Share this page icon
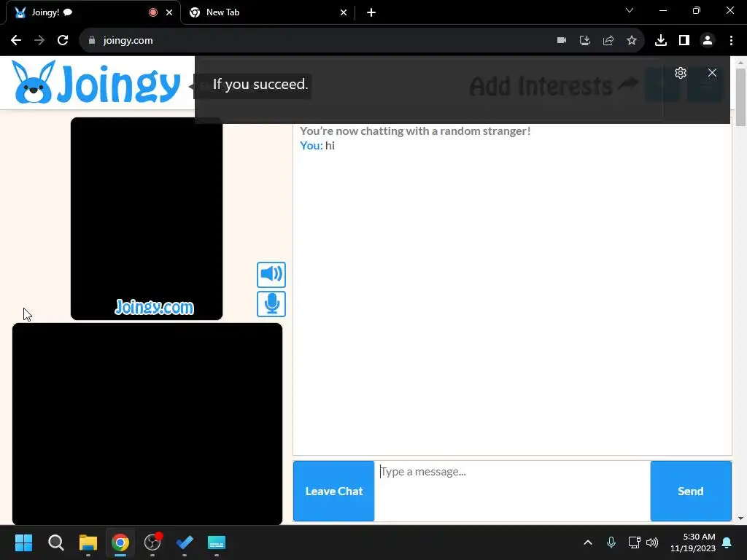This screenshot has height=560, width=747. point(608,41)
